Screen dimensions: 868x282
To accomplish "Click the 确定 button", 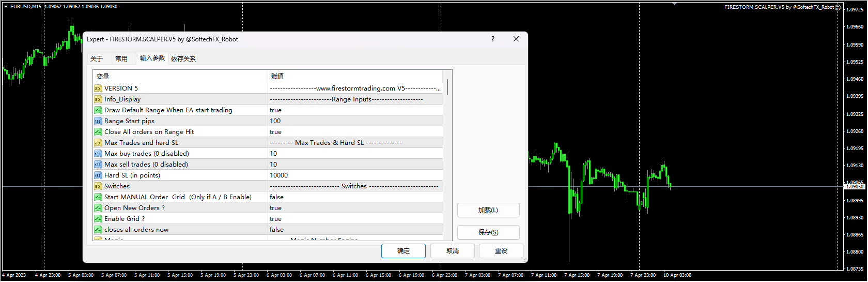I will tap(404, 251).
